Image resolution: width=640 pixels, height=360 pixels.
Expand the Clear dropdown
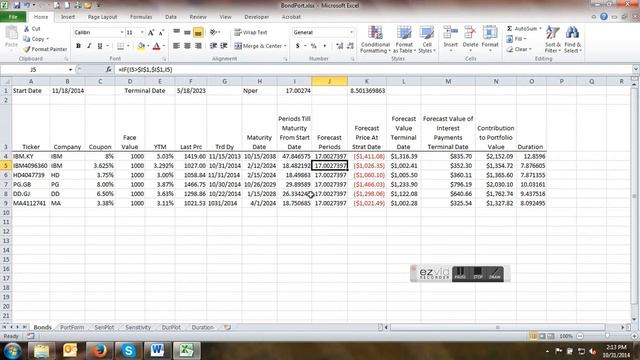530,49
